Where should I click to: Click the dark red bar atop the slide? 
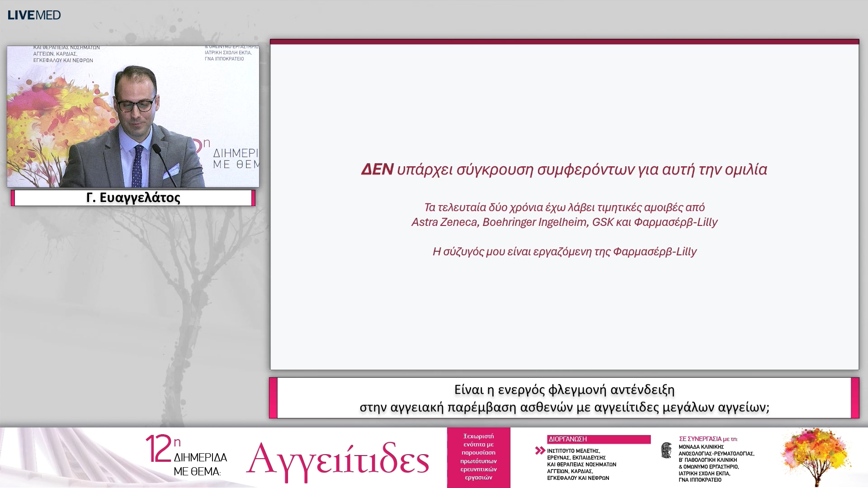(x=564, y=42)
